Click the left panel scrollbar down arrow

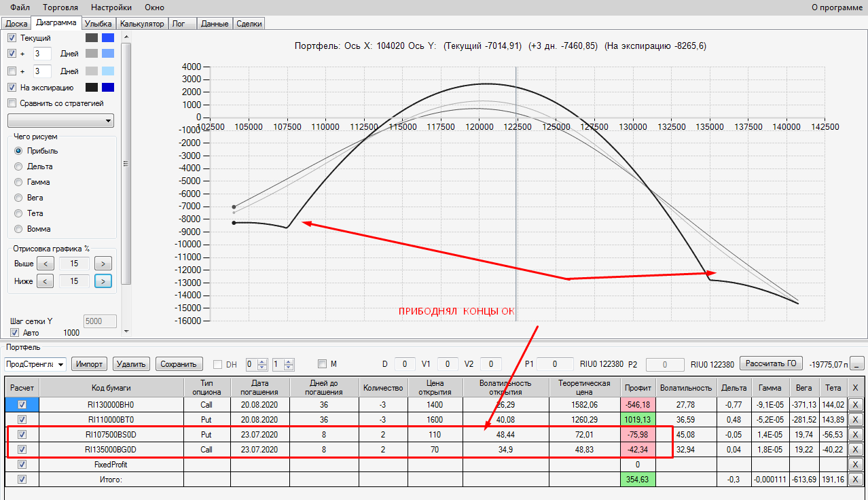[126, 331]
